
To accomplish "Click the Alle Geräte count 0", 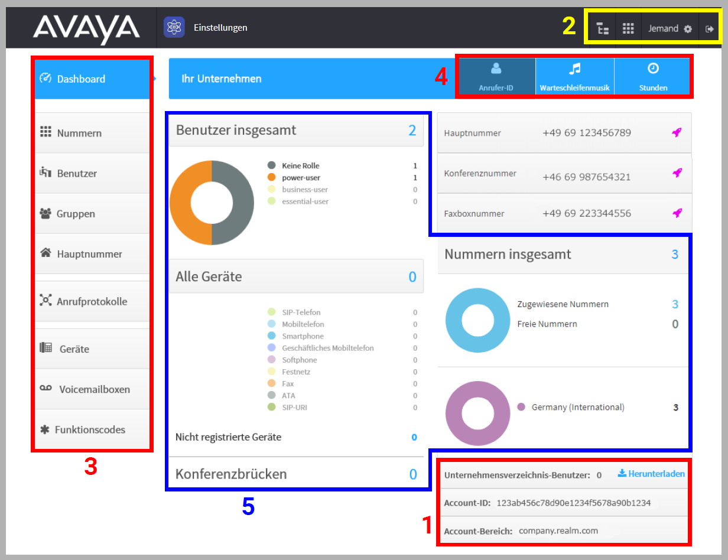I will point(412,276).
